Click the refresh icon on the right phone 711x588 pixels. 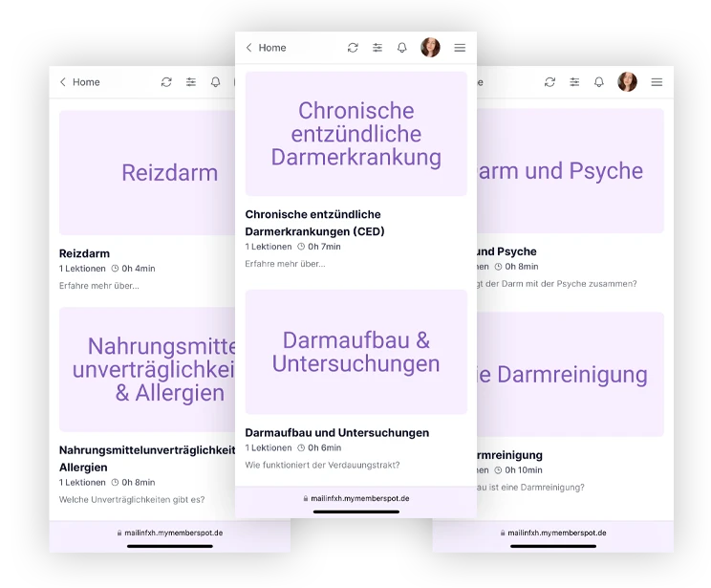[549, 82]
